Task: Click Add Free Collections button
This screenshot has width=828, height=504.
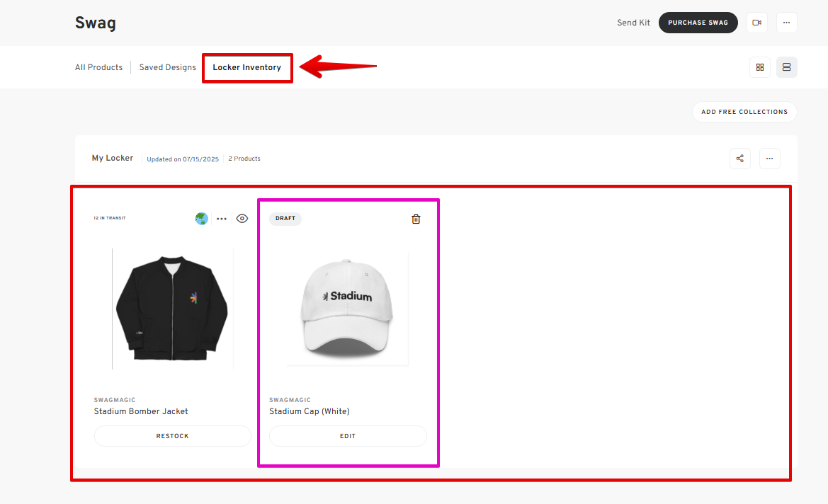Action: [x=744, y=112]
